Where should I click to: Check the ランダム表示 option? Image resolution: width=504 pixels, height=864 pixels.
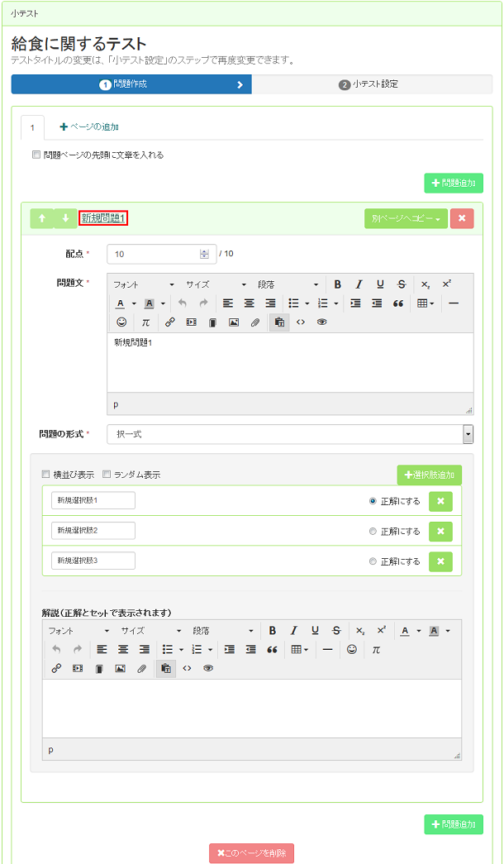(x=107, y=475)
